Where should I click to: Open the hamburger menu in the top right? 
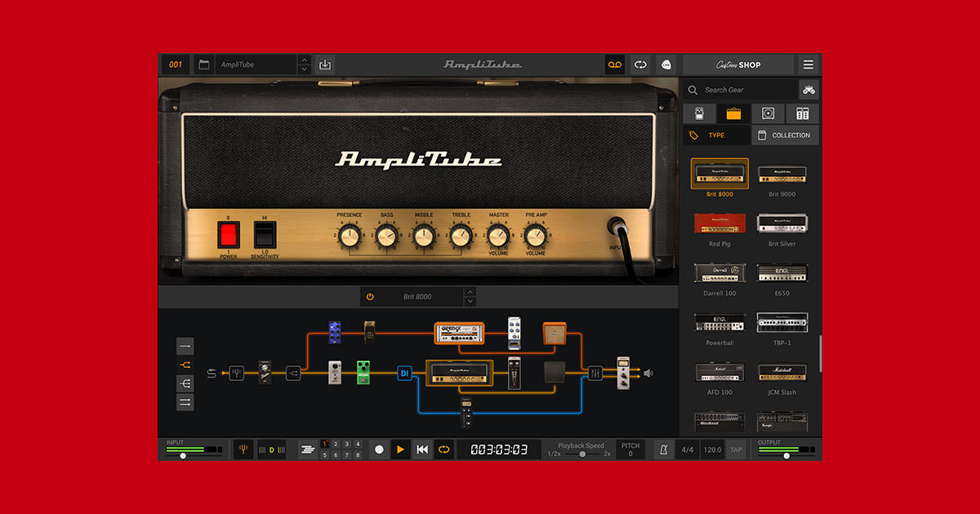point(809,64)
